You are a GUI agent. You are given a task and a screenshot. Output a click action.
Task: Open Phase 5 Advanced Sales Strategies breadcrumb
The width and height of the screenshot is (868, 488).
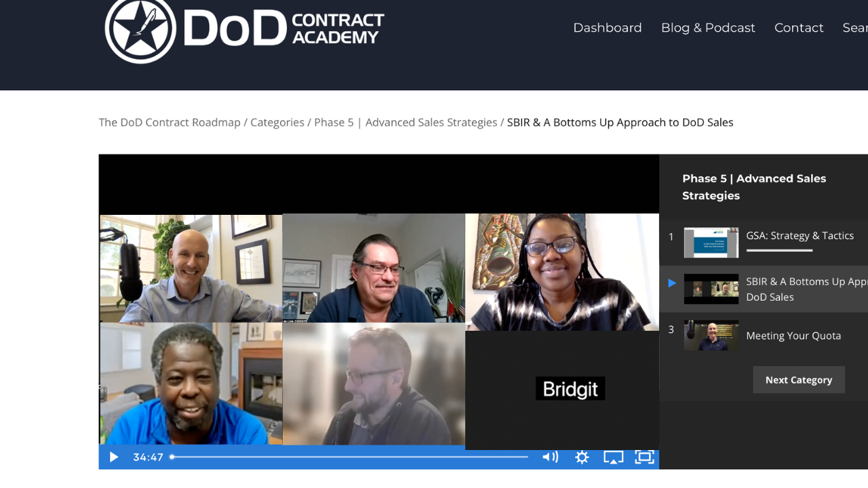[x=406, y=123]
